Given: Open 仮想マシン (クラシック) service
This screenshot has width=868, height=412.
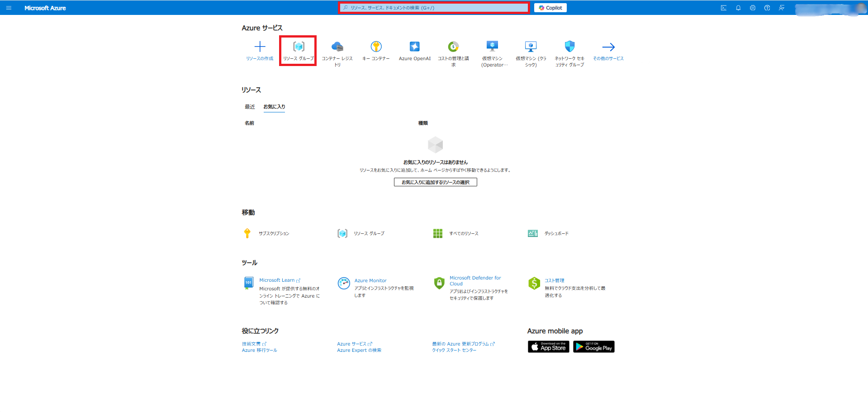Looking at the screenshot, I should point(531,53).
